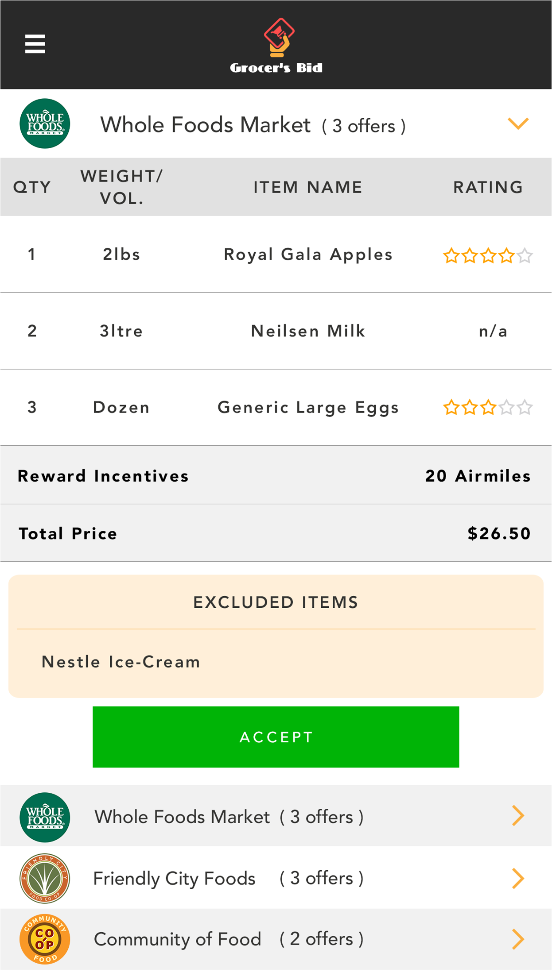552x980 pixels.
Task: Tap the Grocer's Bid logo
Action: [x=276, y=46]
